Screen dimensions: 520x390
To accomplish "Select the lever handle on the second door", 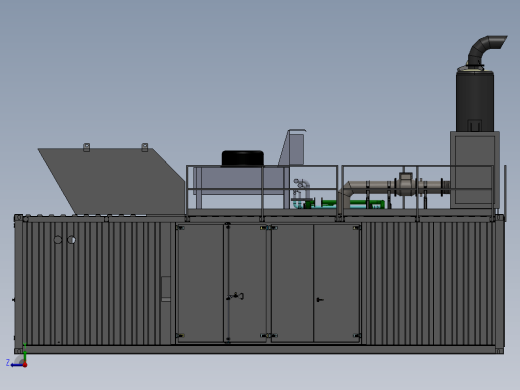I will (x=235, y=296).
